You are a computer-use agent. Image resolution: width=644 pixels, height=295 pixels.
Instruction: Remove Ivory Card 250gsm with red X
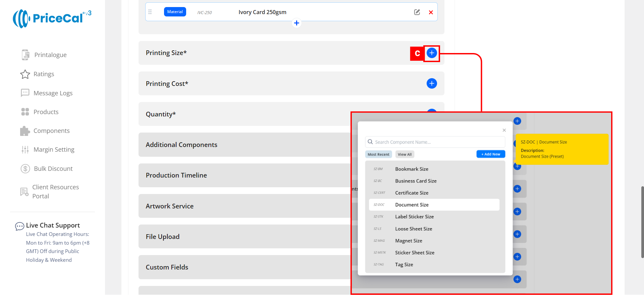point(431,12)
